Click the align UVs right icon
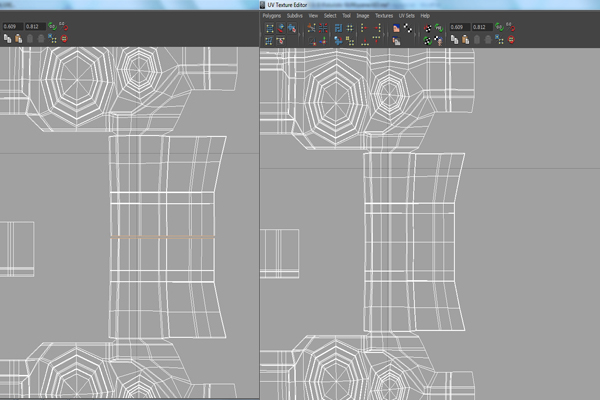The width and height of the screenshot is (600, 400). (x=377, y=28)
